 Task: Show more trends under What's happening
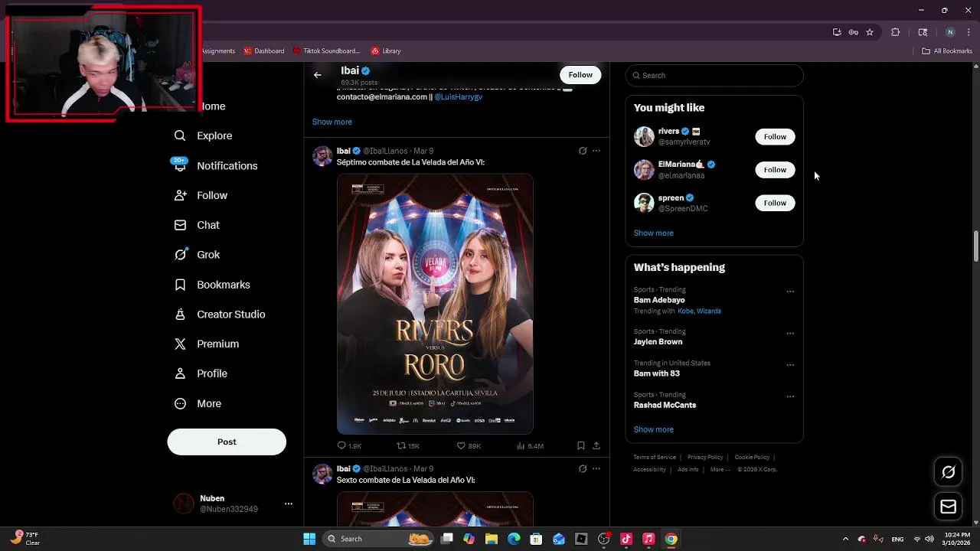point(653,429)
